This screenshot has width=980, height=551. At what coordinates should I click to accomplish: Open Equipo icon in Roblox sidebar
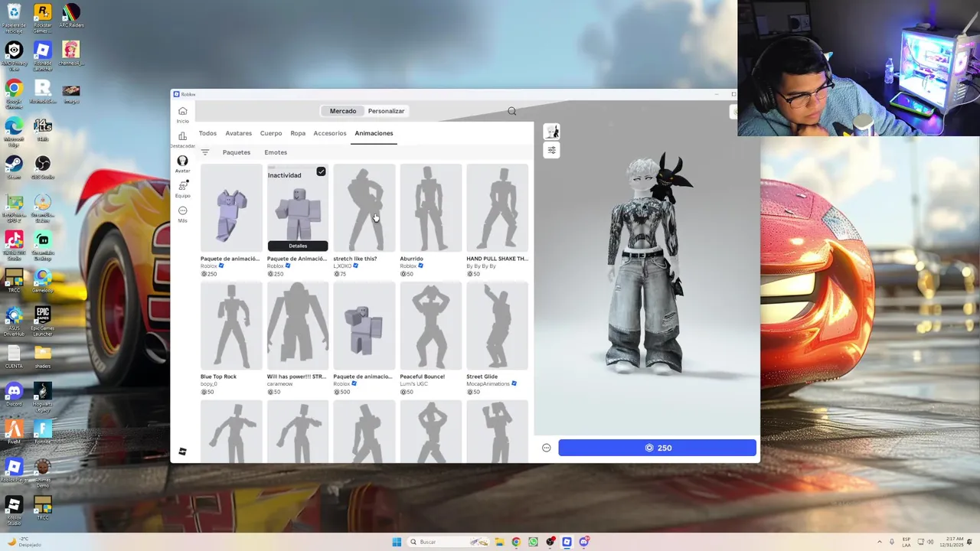(182, 188)
